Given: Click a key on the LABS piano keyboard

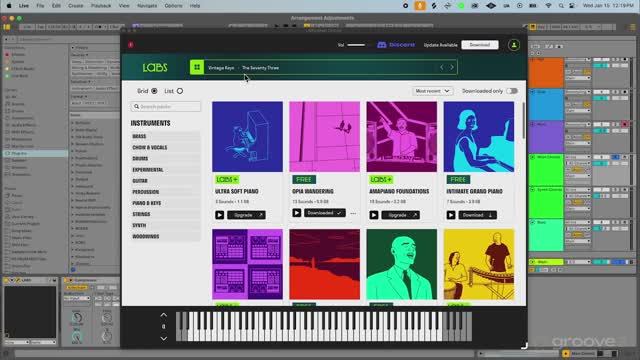Looking at the screenshot, I should pyautogui.click(x=324, y=327).
